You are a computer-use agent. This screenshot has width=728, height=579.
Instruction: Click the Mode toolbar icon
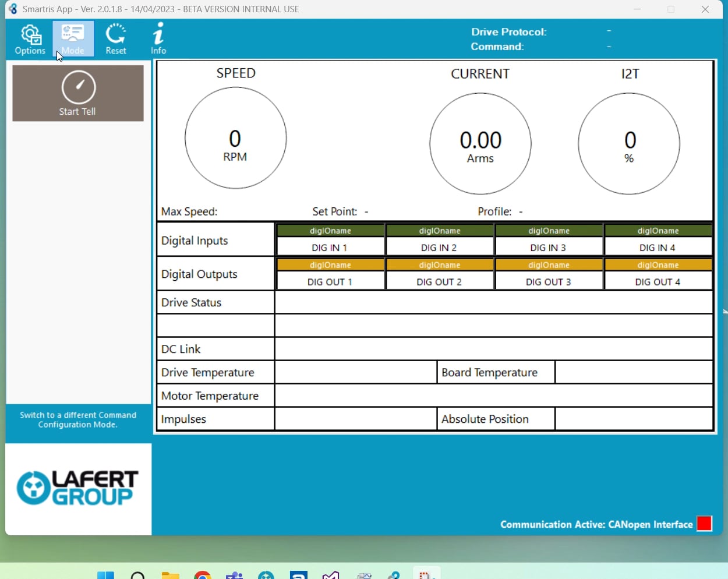[x=73, y=40]
